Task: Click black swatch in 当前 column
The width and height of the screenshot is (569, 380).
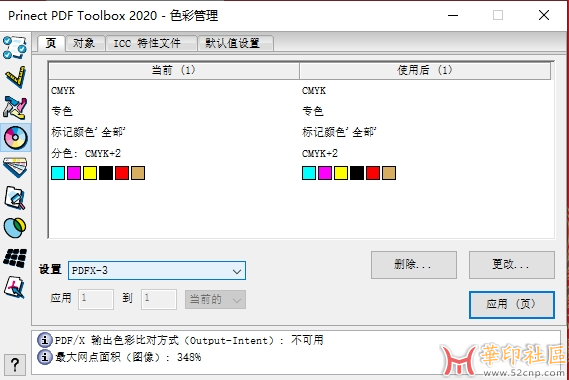Action: [x=106, y=173]
